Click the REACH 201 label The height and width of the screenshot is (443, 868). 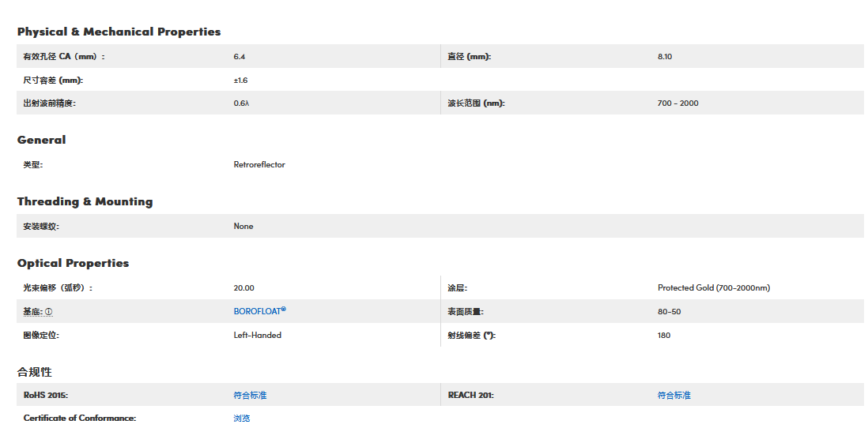point(470,395)
